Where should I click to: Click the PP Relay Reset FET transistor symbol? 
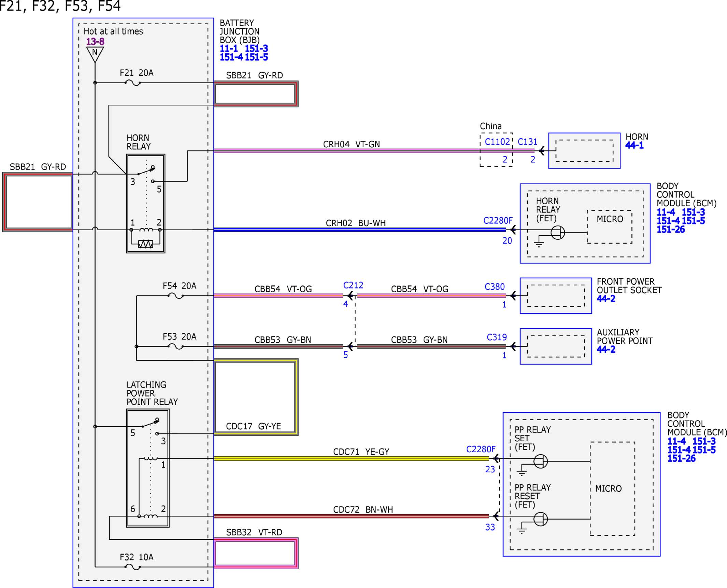[540, 519]
